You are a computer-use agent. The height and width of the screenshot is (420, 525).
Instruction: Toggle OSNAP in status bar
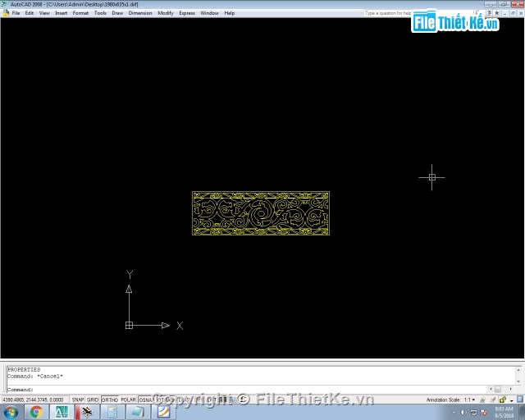[x=146, y=399]
